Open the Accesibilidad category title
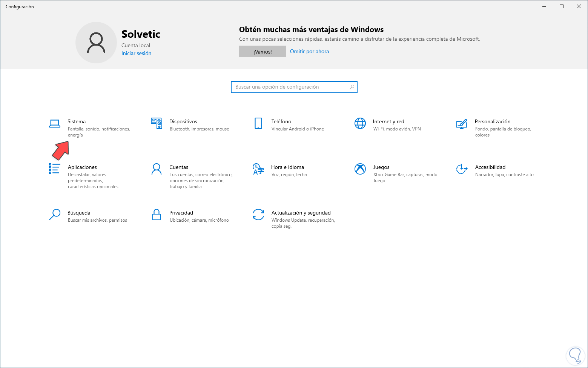588x368 pixels. (490, 167)
